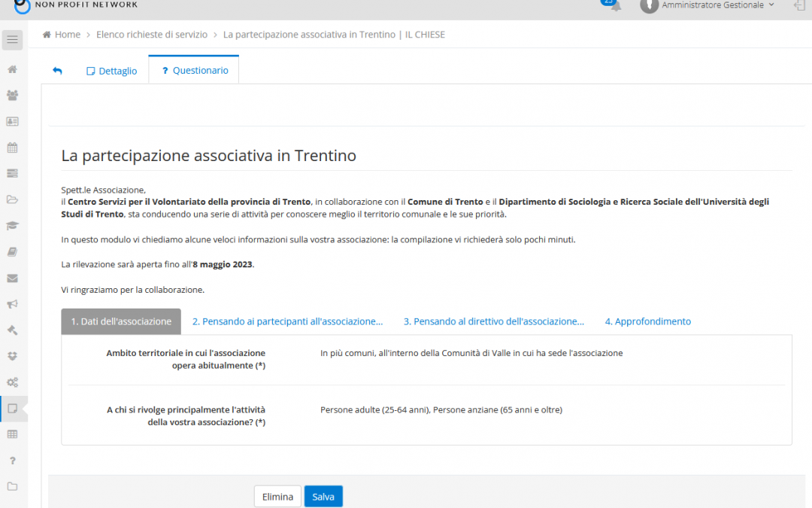This screenshot has width=812, height=508.
Task: Open '3. Pensando al direttivo dell'associazione...' tab
Action: 493,321
